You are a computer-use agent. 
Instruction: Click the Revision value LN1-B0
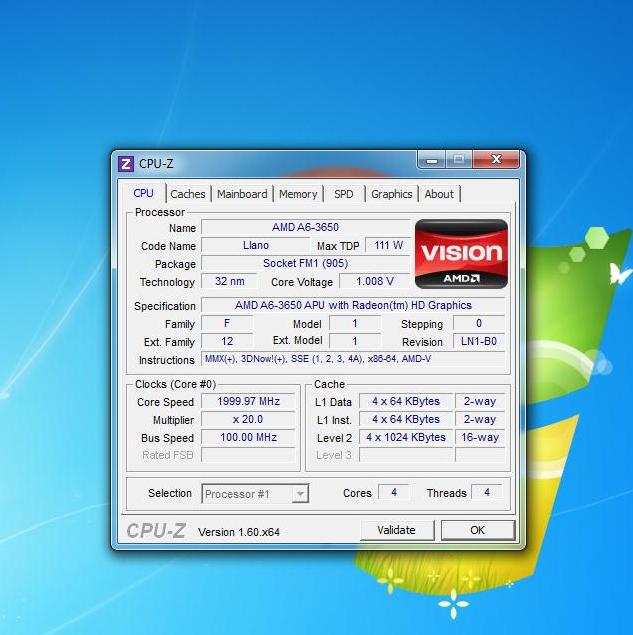(479, 341)
